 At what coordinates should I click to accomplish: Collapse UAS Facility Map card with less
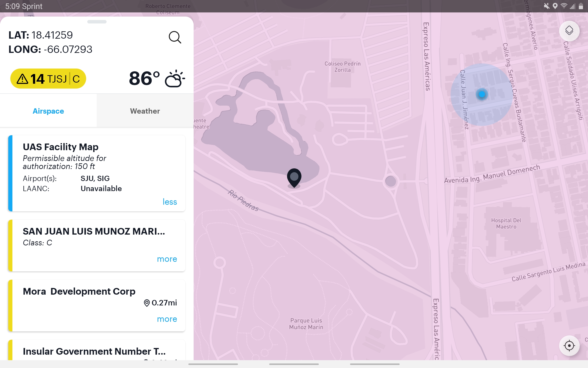click(170, 202)
